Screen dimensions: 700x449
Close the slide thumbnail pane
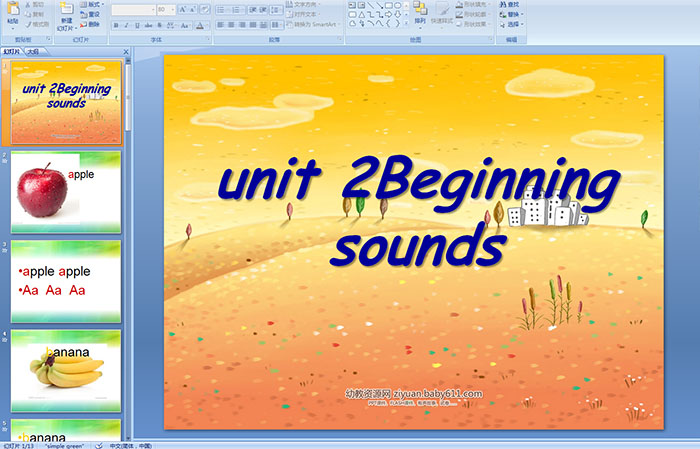[x=126, y=52]
